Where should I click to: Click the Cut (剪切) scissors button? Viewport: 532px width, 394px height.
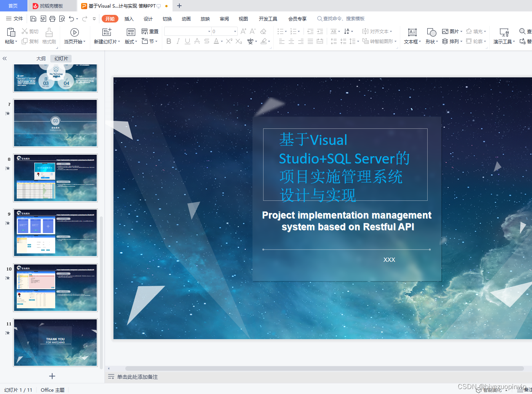(30, 31)
